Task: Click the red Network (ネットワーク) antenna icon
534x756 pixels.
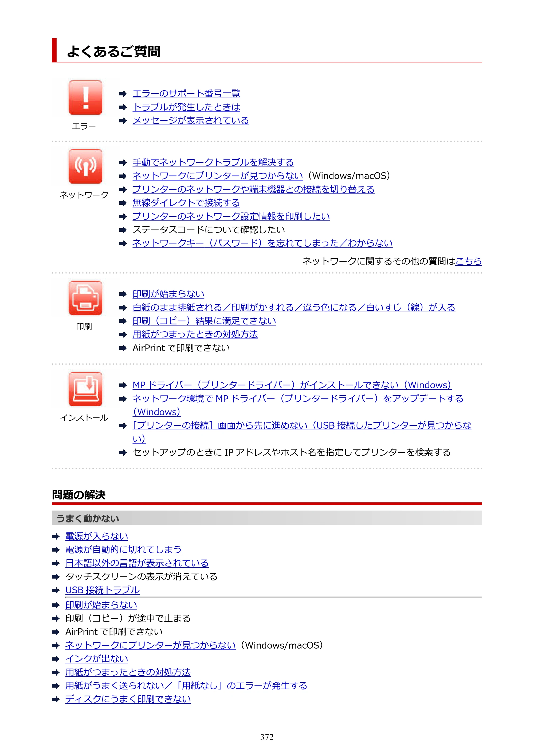Action: pyautogui.click(x=85, y=166)
